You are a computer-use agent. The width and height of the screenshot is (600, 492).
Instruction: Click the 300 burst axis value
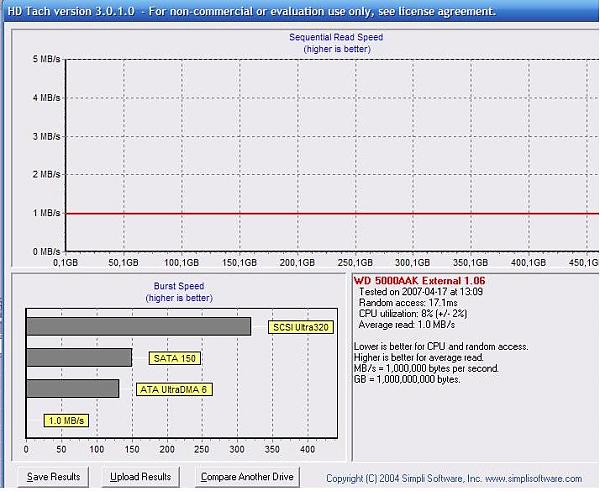coord(237,449)
